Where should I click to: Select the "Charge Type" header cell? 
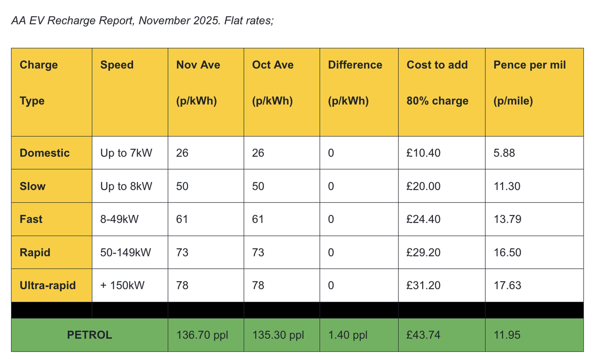[51, 92]
